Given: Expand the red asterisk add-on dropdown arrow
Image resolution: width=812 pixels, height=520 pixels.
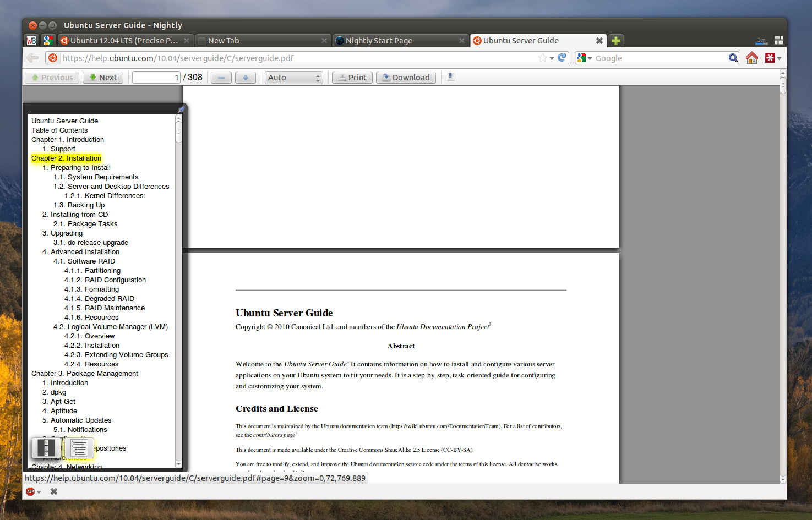Looking at the screenshot, I should 779,58.
